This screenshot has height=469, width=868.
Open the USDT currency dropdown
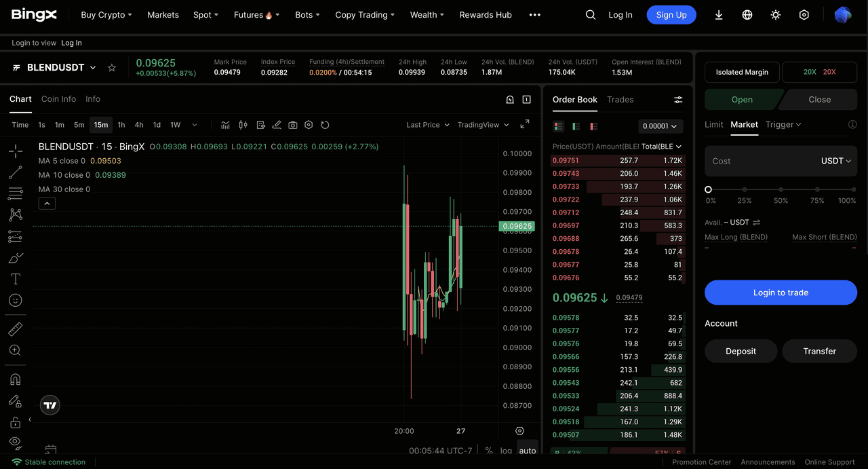coord(835,162)
